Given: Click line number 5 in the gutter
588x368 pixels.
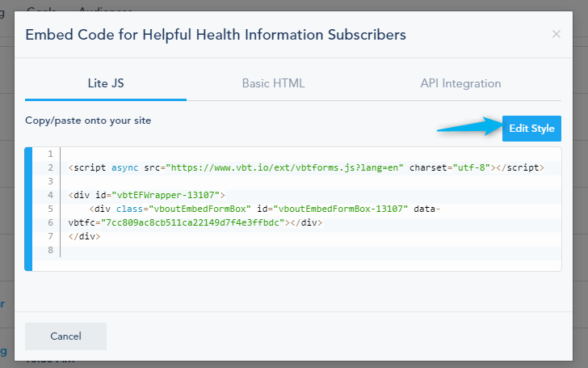Looking at the screenshot, I should click(50, 209).
